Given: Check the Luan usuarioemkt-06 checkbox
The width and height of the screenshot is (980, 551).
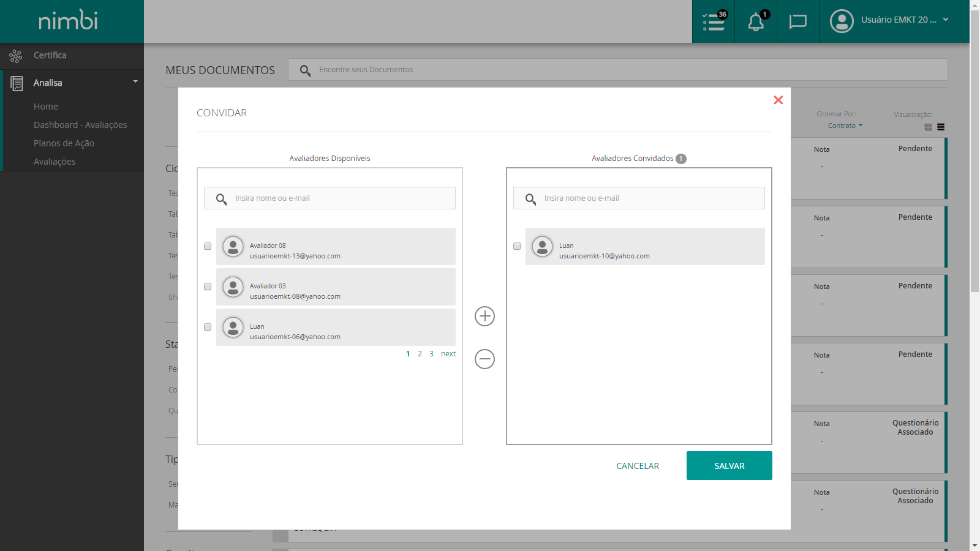Looking at the screenshot, I should pos(208,327).
